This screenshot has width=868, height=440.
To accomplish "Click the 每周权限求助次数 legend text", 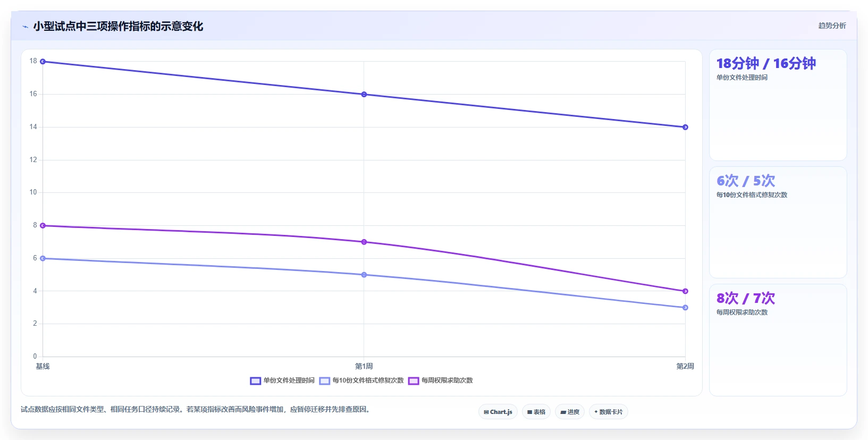I will [x=447, y=380].
